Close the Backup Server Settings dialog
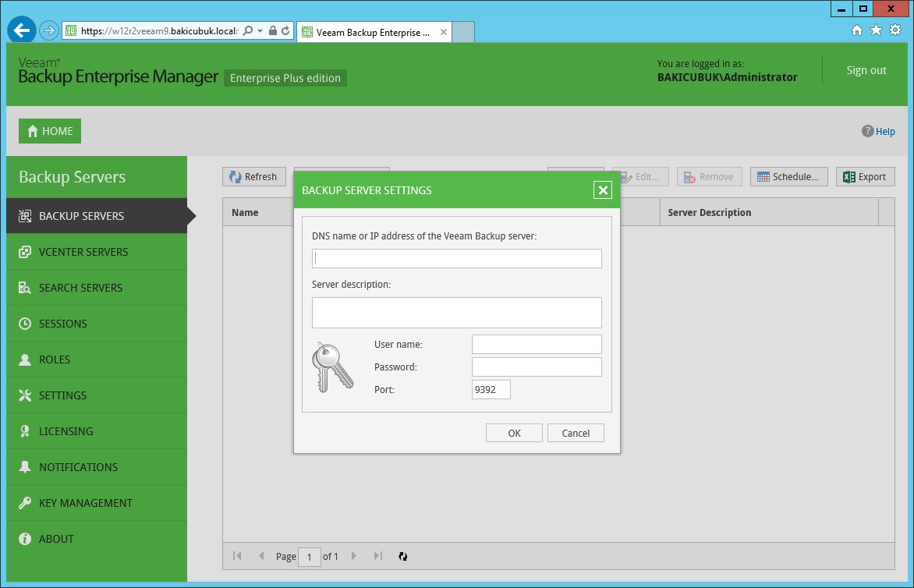Screen dimensions: 914x588 603,190
